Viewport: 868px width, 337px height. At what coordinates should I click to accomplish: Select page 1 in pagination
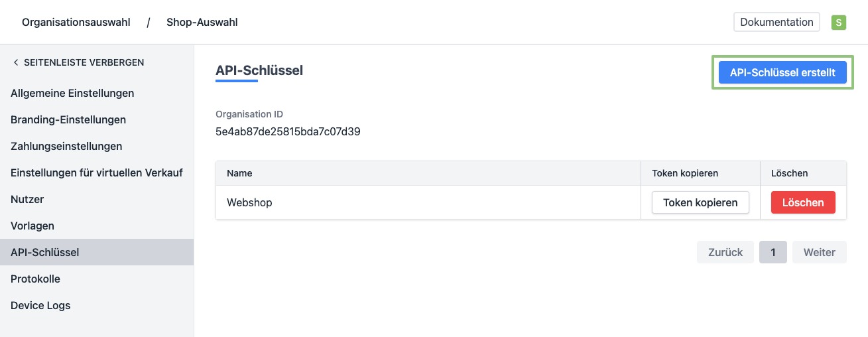(x=773, y=252)
